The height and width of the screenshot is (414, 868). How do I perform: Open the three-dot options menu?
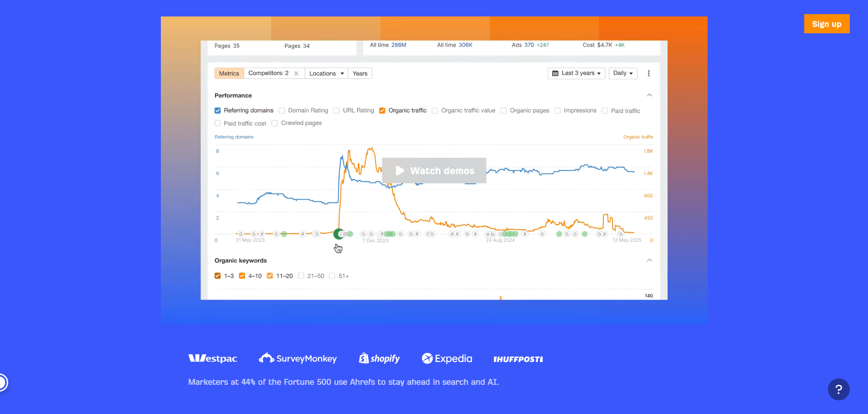(x=649, y=73)
